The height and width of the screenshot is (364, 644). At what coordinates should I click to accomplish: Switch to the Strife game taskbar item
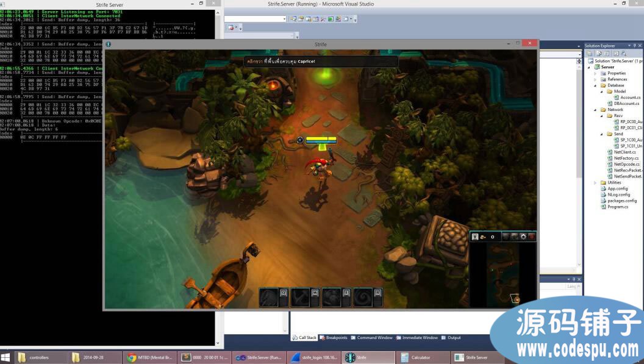coord(368,357)
